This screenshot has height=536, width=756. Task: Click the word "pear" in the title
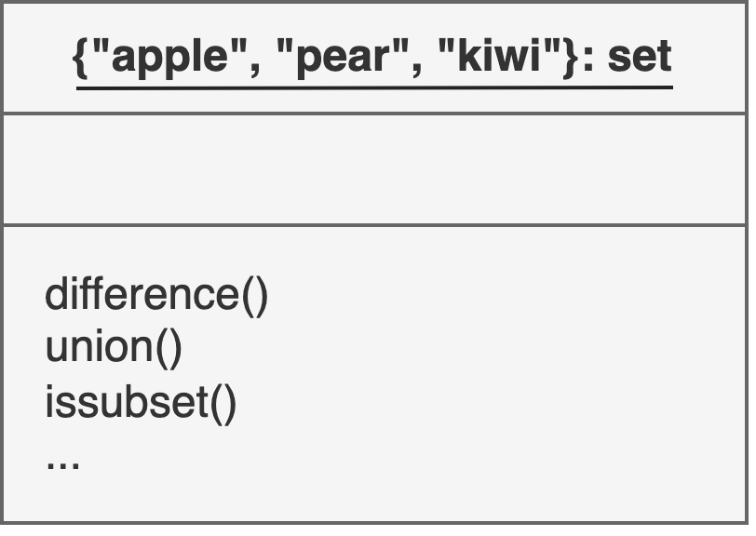[342, 58]
